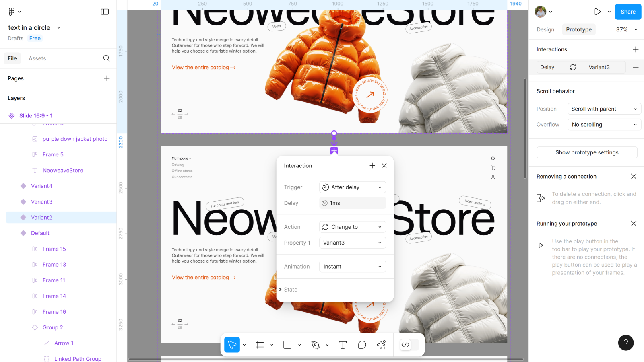Remove the Delay interaction with minus icon
Image resolution: width=644 pixels, height=362 pixels.
click(x=635, y=67)
